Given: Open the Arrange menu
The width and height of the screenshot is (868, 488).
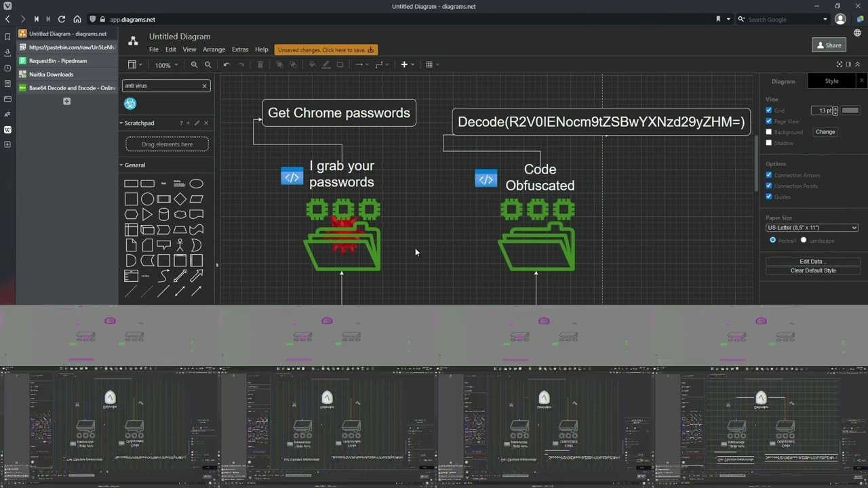Looking at the screenshot, I should pos(214,49).
